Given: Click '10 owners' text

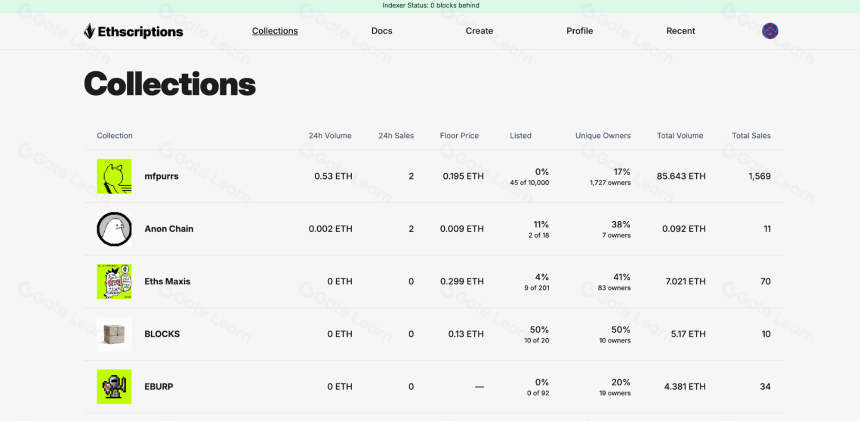Looking at the screenshot, I should (x=616, y=341).
